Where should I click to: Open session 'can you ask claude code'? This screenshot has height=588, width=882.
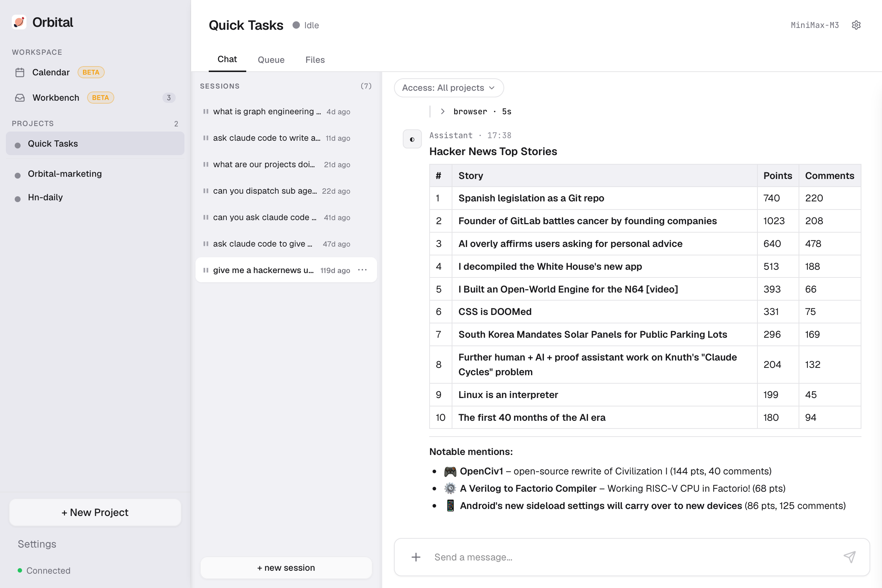tap(286, 217)
